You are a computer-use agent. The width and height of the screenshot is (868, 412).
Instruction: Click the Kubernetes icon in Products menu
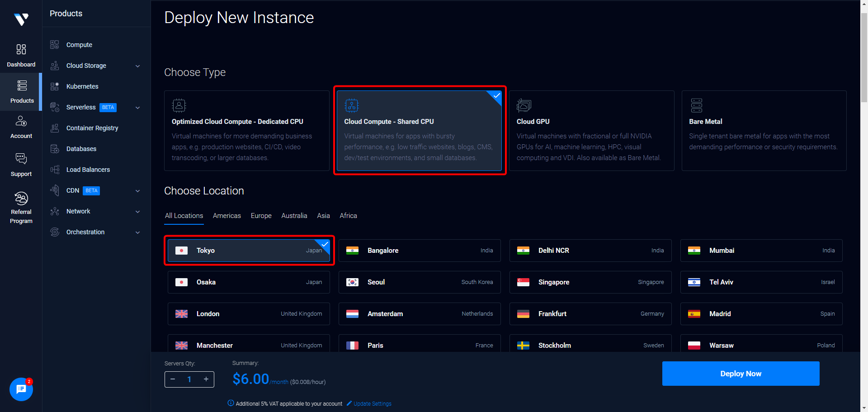(x=55, y=86)
